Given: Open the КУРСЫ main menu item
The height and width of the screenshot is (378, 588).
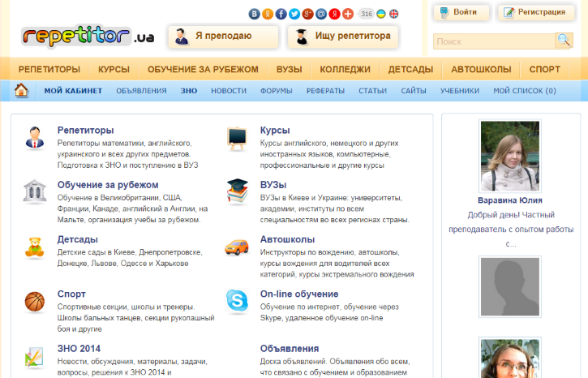Looking at the screenshot, I should click(x=114, y=70).
